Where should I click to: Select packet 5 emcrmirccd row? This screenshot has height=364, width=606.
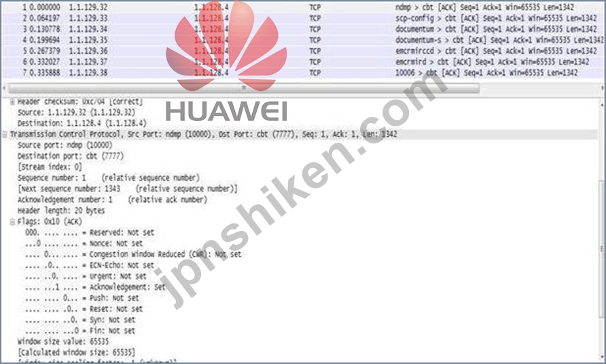click(303, 51)
